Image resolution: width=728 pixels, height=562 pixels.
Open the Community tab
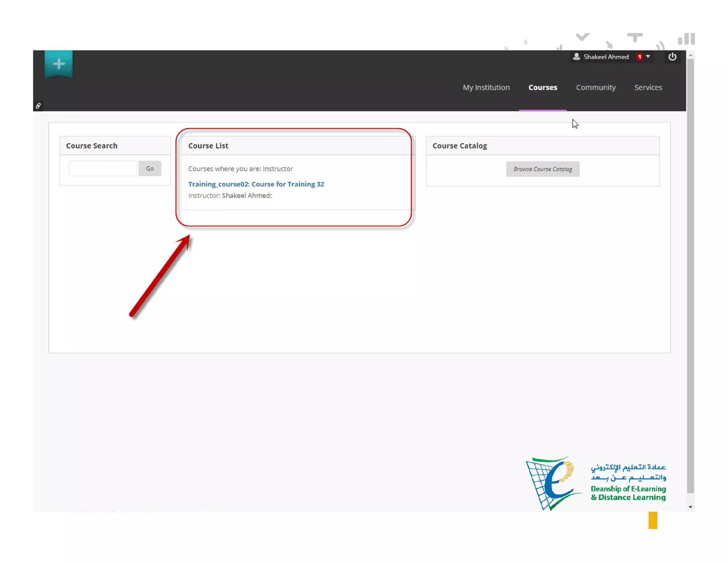point(596,87)
